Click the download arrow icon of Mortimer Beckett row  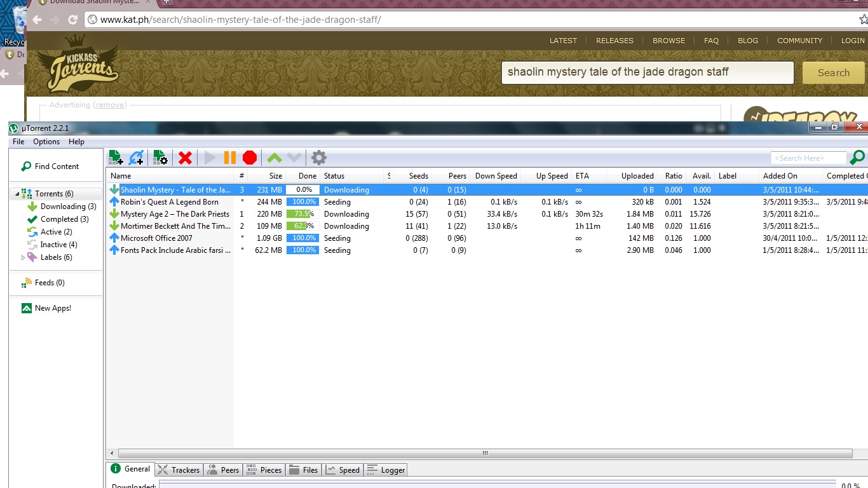point(114,226)
